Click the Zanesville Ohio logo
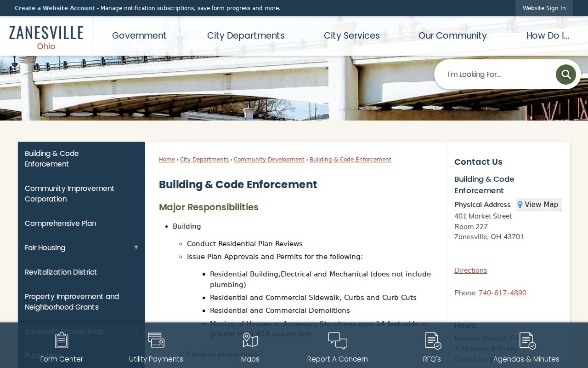Image resolution: width=588 pixels, height=368 pixels. (x=46, y=37)
